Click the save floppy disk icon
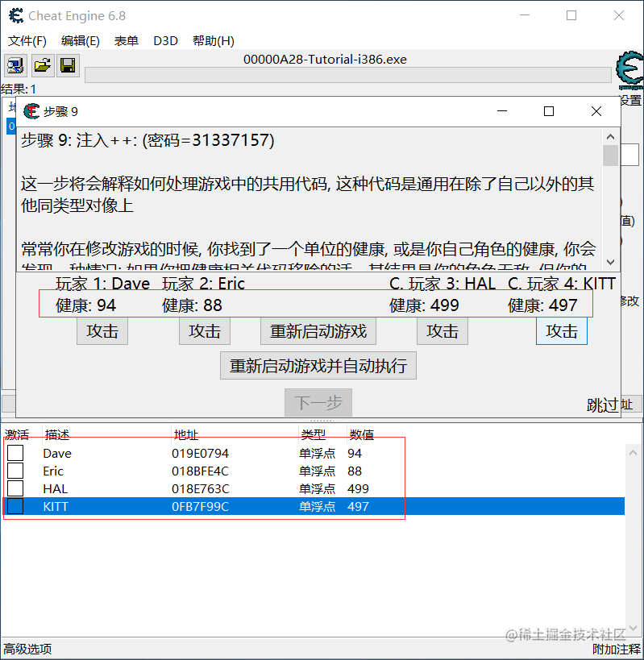The width and height of the screenshot is (644, 660). tap(68, 65)
